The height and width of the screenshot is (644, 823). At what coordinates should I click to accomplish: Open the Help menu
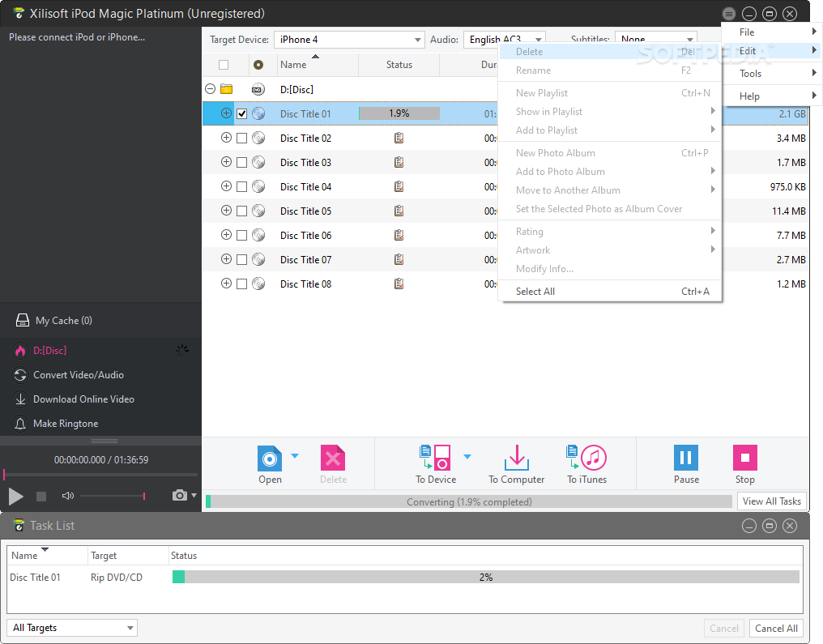click(x=770, y=96)
